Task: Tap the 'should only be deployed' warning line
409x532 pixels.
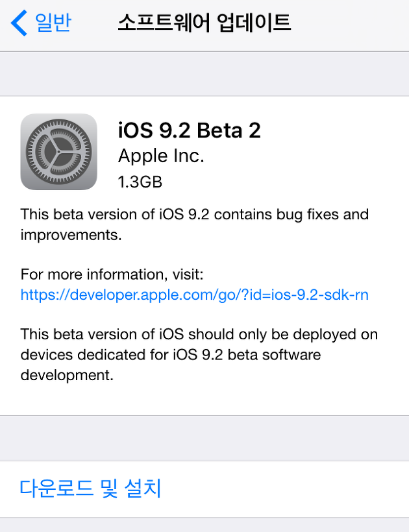Action: click(x=199, y=335)
